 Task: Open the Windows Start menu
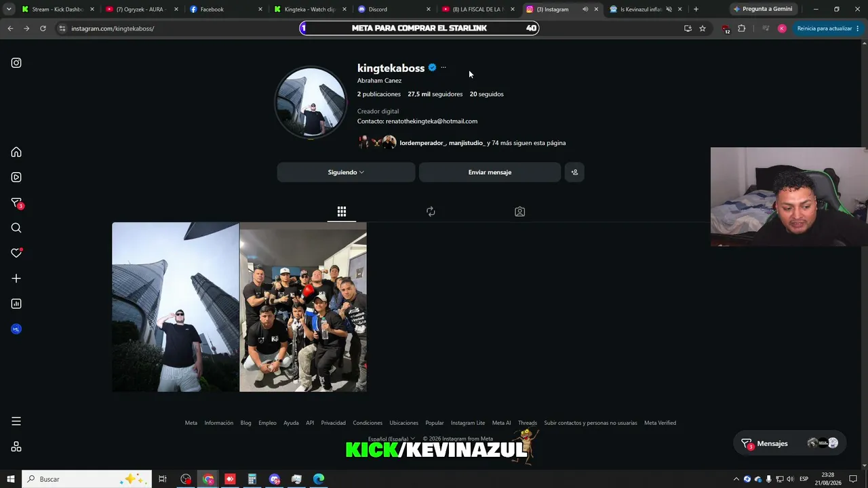[10, 479]
